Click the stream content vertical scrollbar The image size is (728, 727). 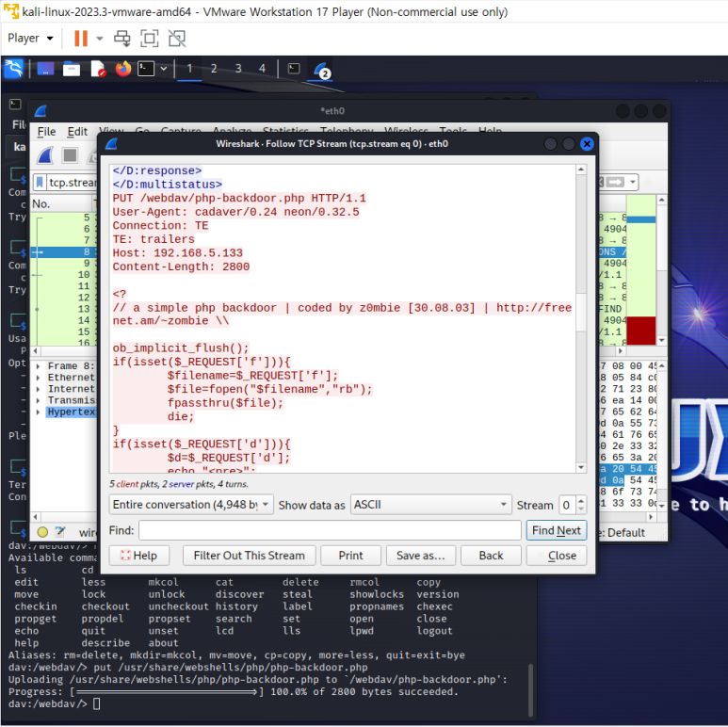[581, 312]
